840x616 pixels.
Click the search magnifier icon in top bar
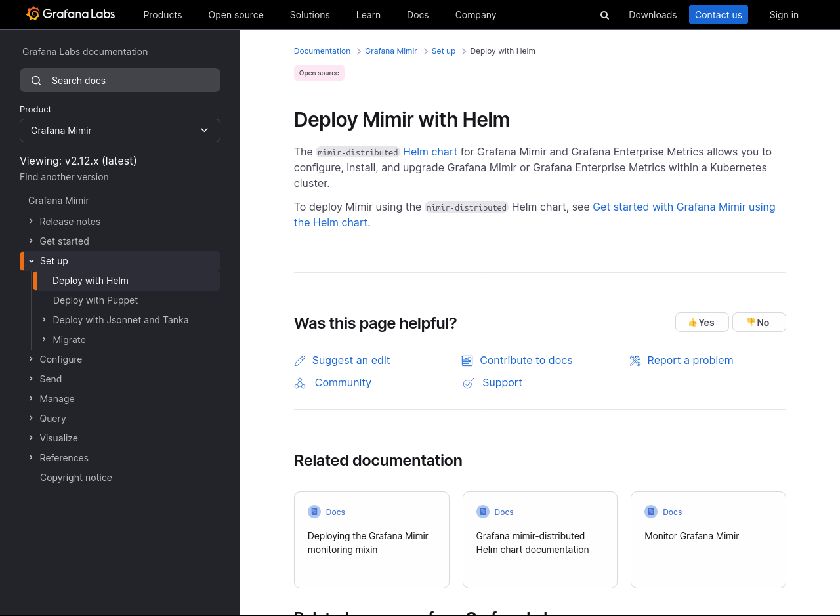[604, 15]
